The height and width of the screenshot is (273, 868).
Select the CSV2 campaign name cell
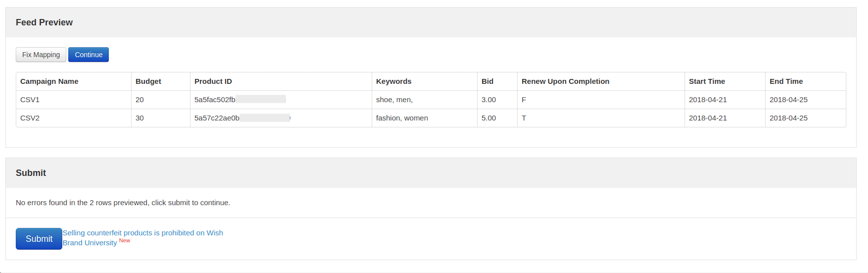[x=30, y=118]
